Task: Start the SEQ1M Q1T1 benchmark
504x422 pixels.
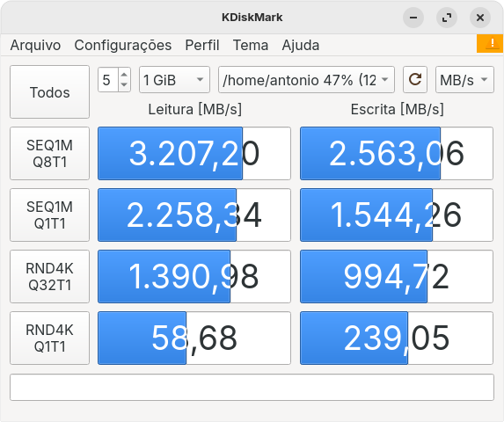Action: coord(49,215)
